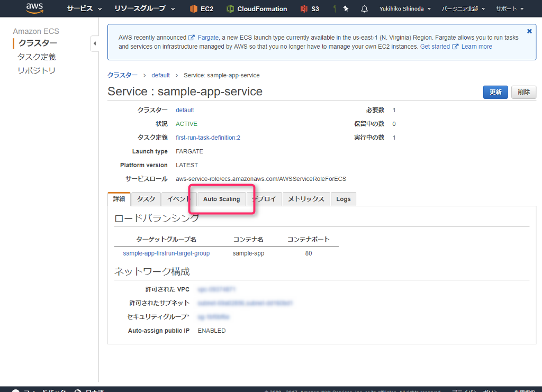The width and height of the screenshot is (542, 392).
Task: Switch to the タスク tab
Action: tap(146, 199)
